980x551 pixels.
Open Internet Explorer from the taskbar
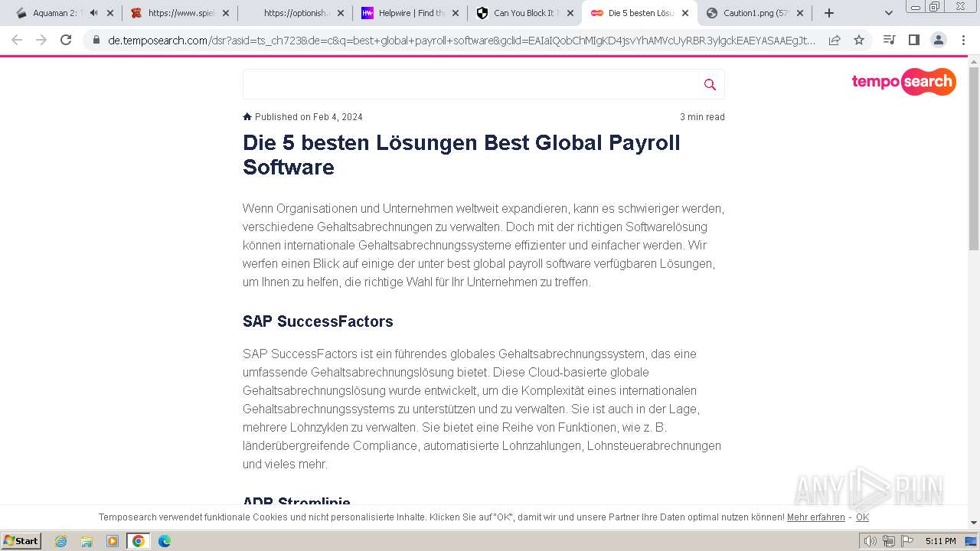click(60, 541)
